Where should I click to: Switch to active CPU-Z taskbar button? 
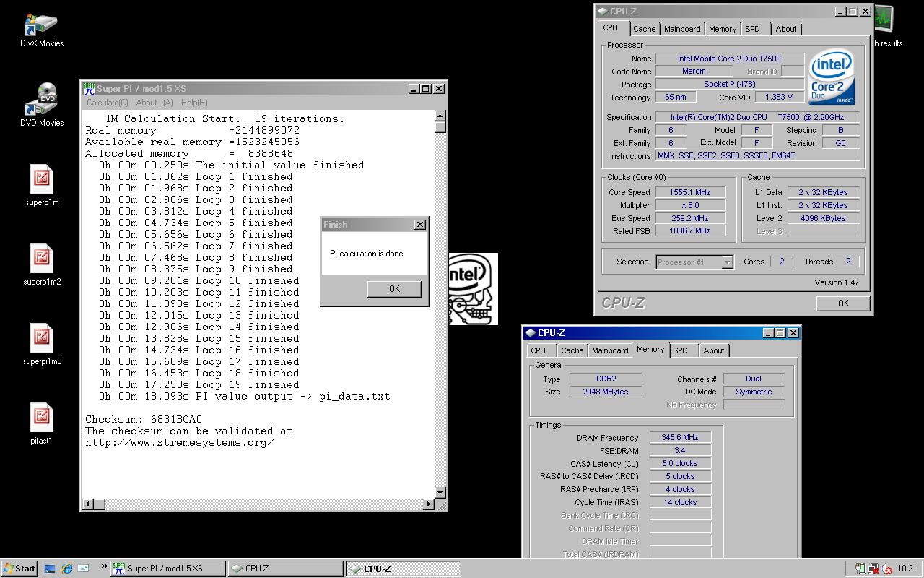[x=403, y=569]
